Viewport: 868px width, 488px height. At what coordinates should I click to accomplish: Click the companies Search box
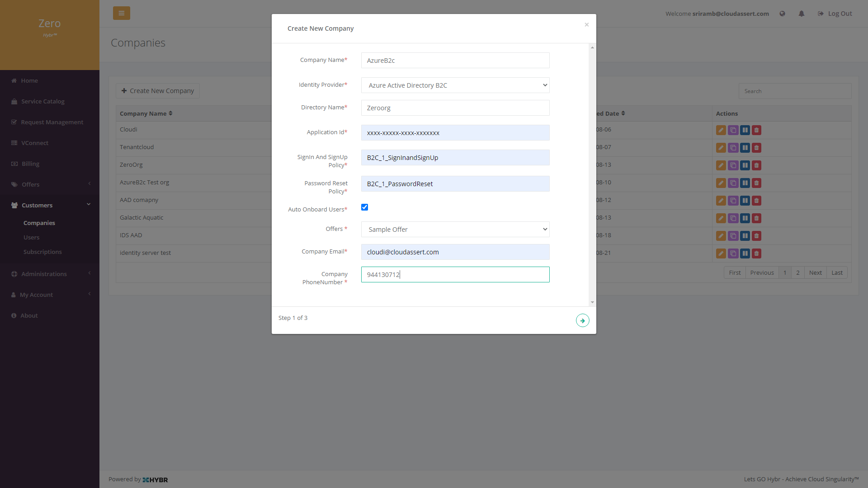(x=795, y=91)
